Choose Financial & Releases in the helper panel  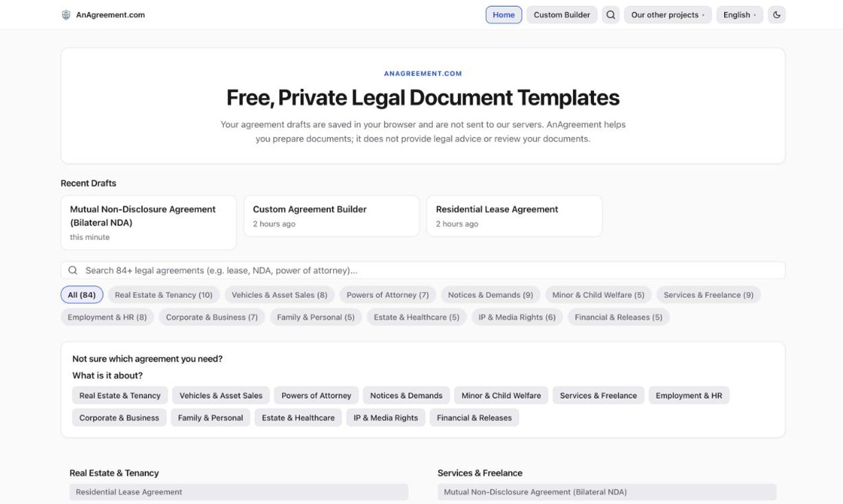(475, 418)
